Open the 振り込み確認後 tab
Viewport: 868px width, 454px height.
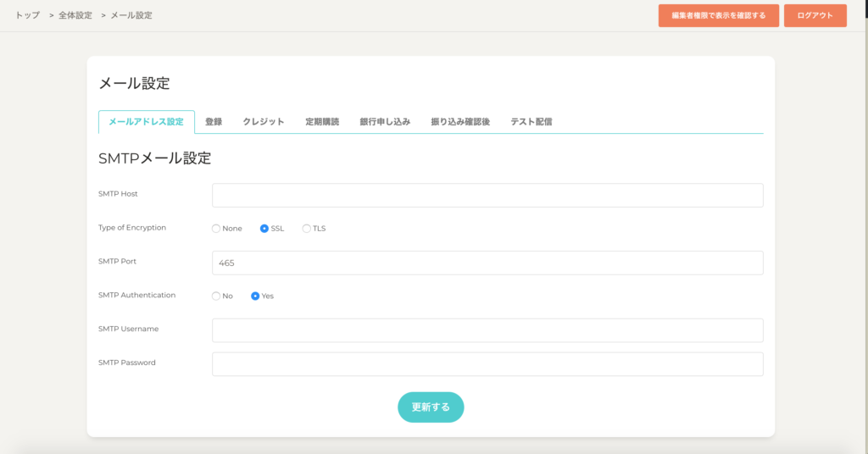click(460, 122)
